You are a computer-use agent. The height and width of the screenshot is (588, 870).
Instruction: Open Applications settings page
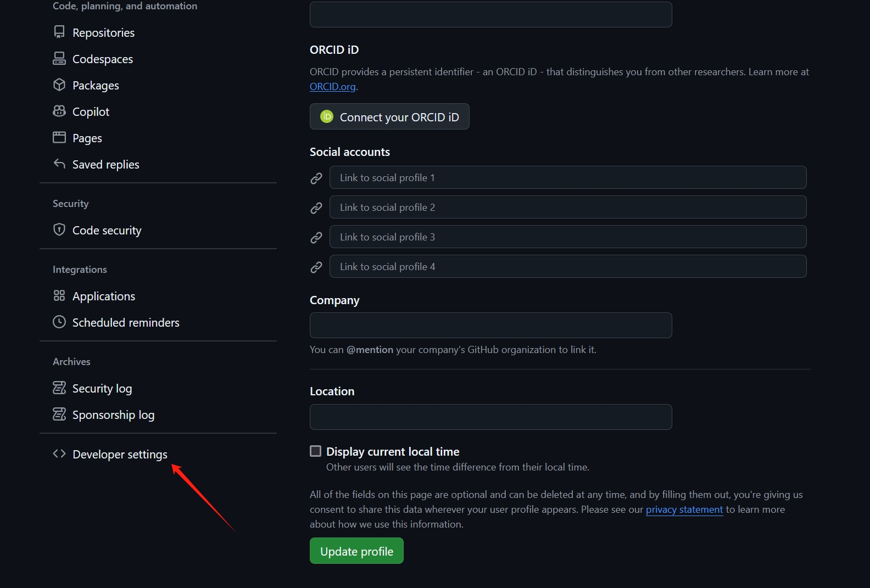click(104, 296)
